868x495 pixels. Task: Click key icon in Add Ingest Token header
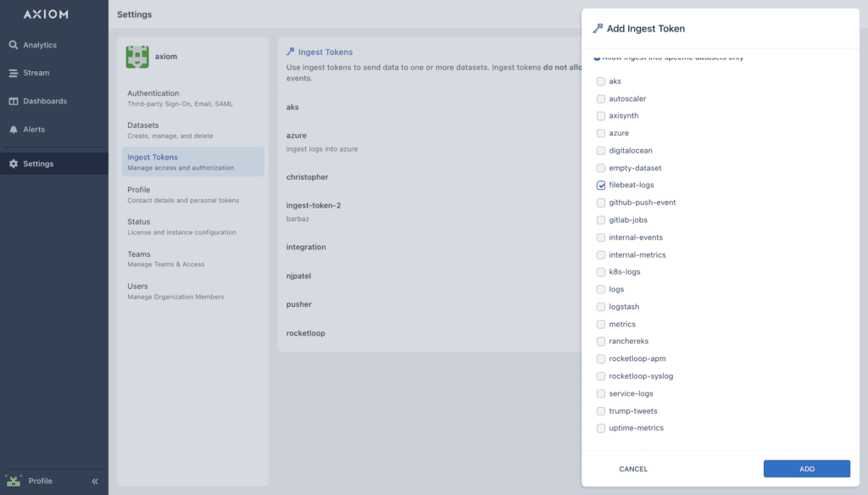(x=598, y=28)
